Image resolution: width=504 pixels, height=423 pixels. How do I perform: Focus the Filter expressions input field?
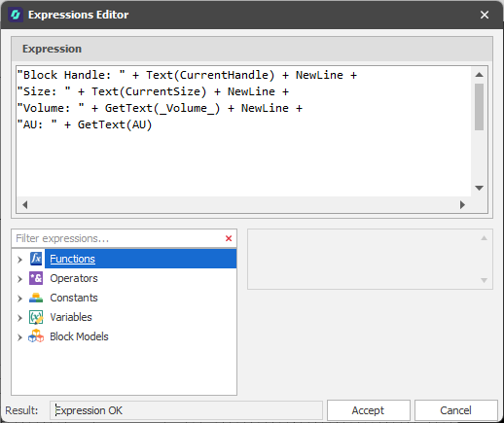click(119, 238)
